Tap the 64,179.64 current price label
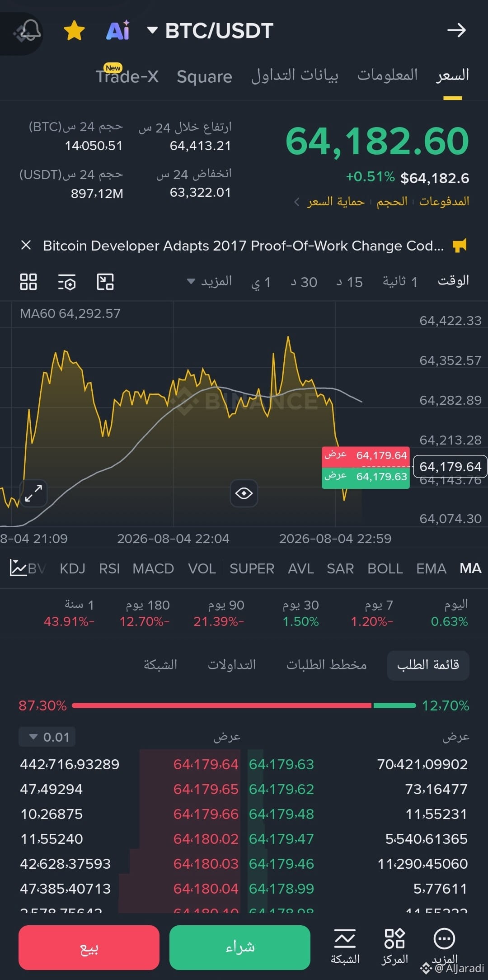 450,466
